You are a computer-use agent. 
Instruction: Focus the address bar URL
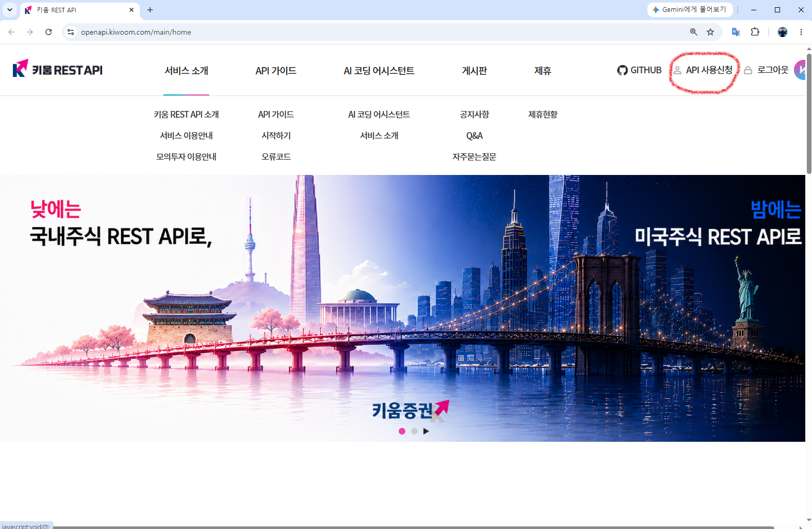coord(136,32)
